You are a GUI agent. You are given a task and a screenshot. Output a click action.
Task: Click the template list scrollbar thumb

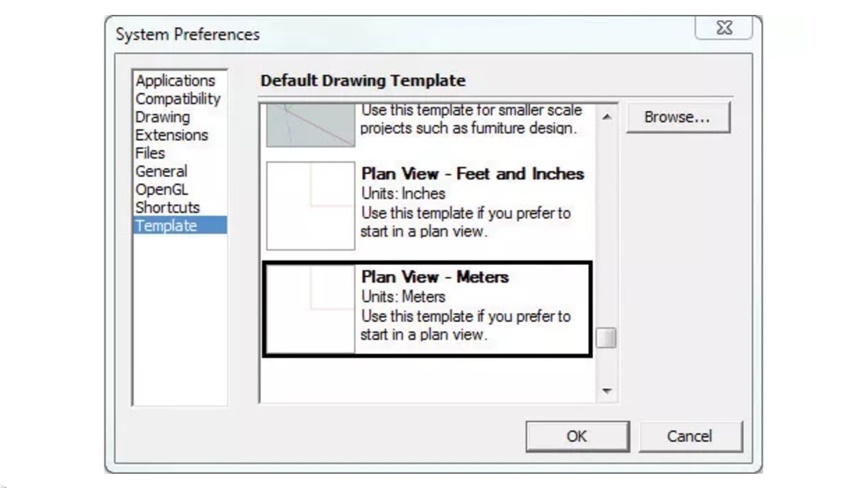click(x=606, y=338)
